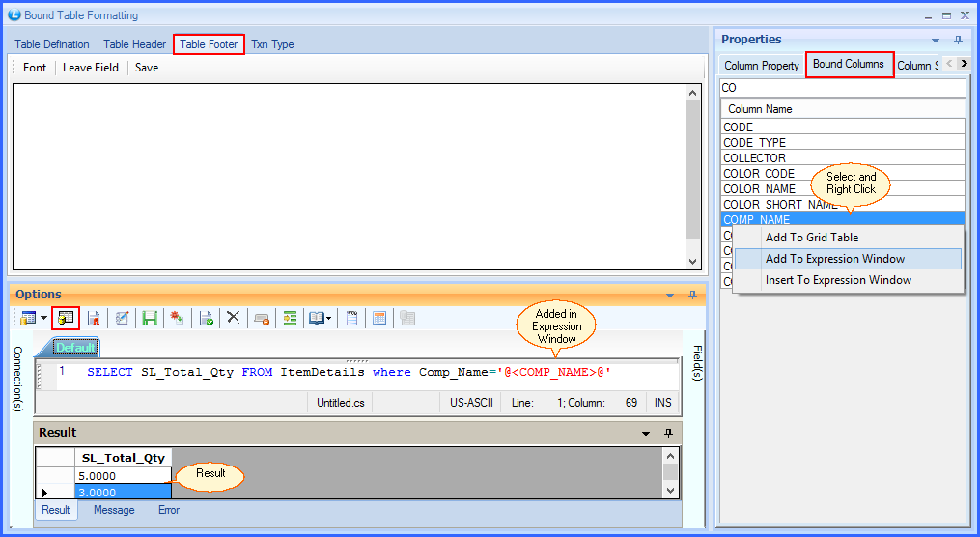This screenshot has width=980, height=537.
Task: Select the highlighted COMP_NAME row
Action: 843,219
